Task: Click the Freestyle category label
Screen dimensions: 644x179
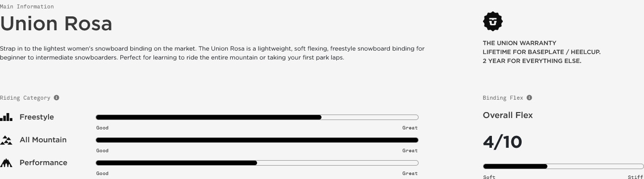Action: pyautogui.click(x=37, y=117)
